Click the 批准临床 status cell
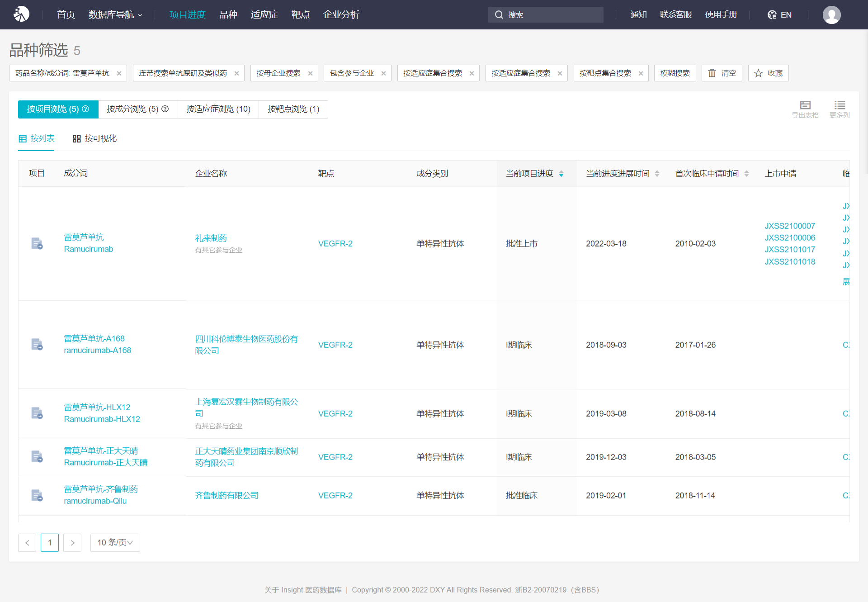The image size is (868, 602). coord(522,496)
